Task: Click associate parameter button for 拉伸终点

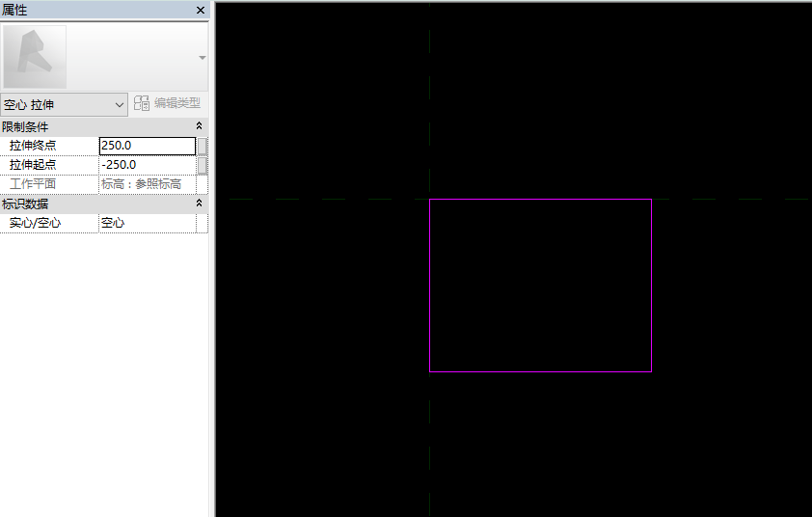Action: point(203,146)
